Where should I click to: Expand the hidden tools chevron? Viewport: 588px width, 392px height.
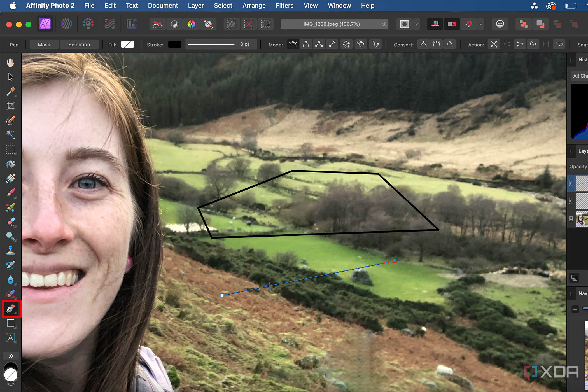(11, 356)
